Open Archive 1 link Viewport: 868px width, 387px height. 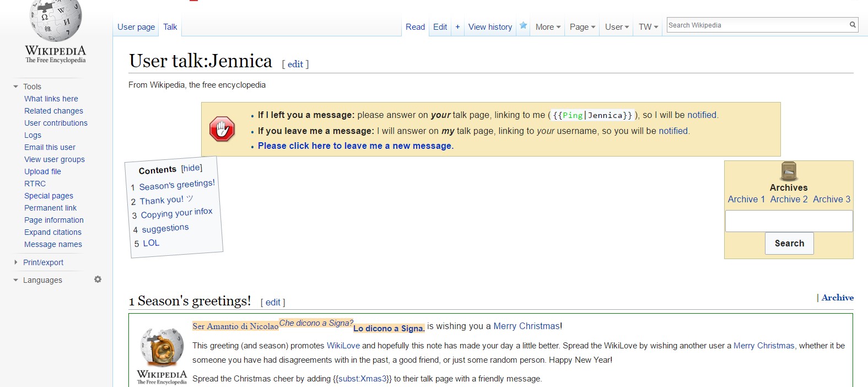746,199
